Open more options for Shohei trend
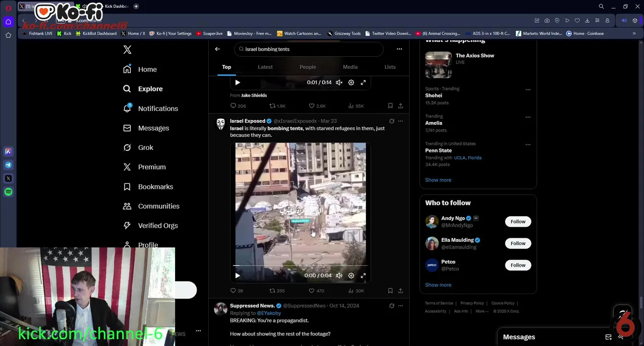 point(528,90)
